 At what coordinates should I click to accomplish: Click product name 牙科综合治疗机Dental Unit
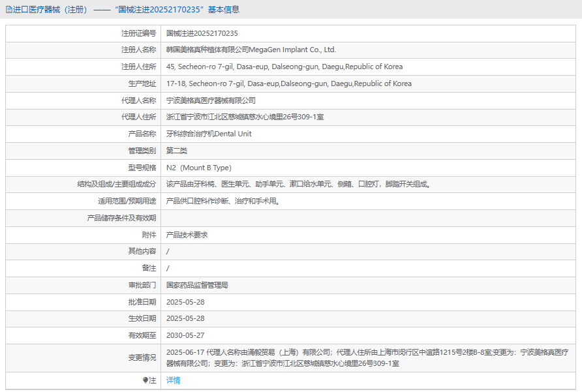209,134
